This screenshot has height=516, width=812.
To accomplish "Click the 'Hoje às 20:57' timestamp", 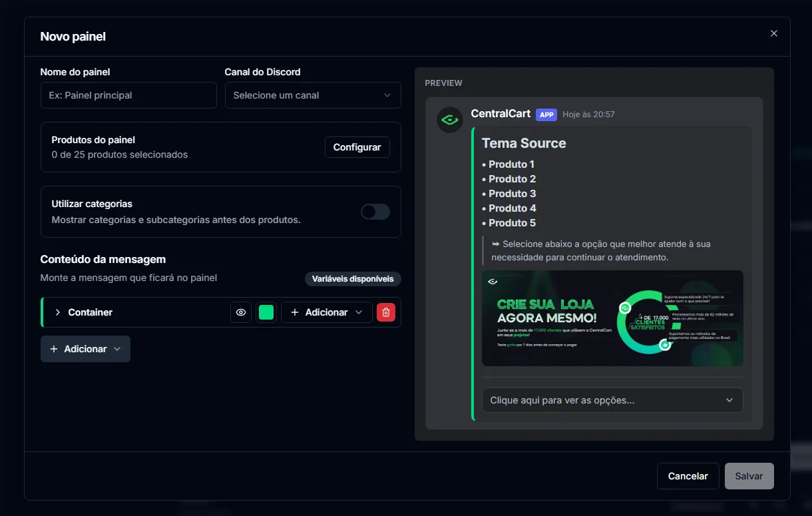I will (588, 115).
